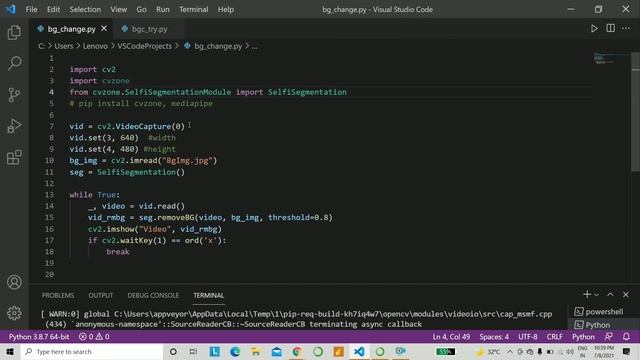Open the Manage gear icon
Viewport: 640px width, 360px height.
(x=14, y=313)
